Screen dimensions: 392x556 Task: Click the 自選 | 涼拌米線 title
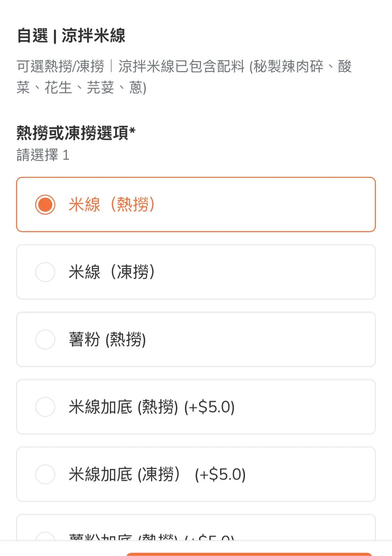pos(71,36)
